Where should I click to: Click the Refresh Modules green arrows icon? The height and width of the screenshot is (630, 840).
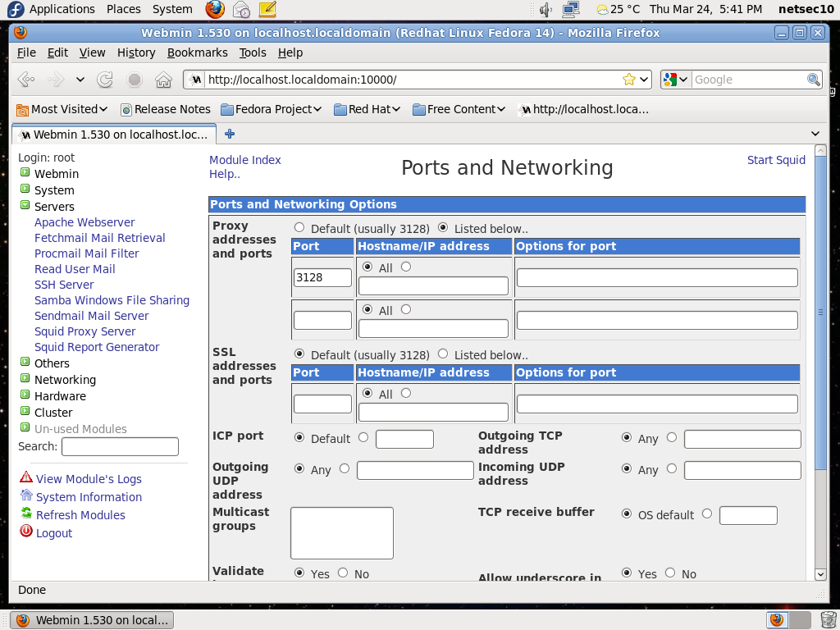click(x=26, y=513)
